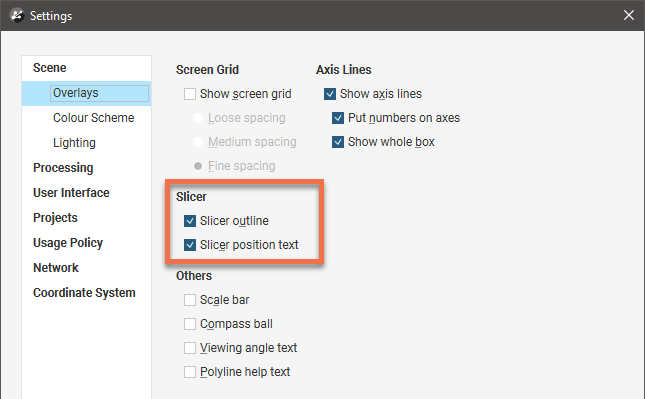Uncheck Show axis lines
This screenshot has height=399, width=645.
pyautogui.click(x=330, y=94)
